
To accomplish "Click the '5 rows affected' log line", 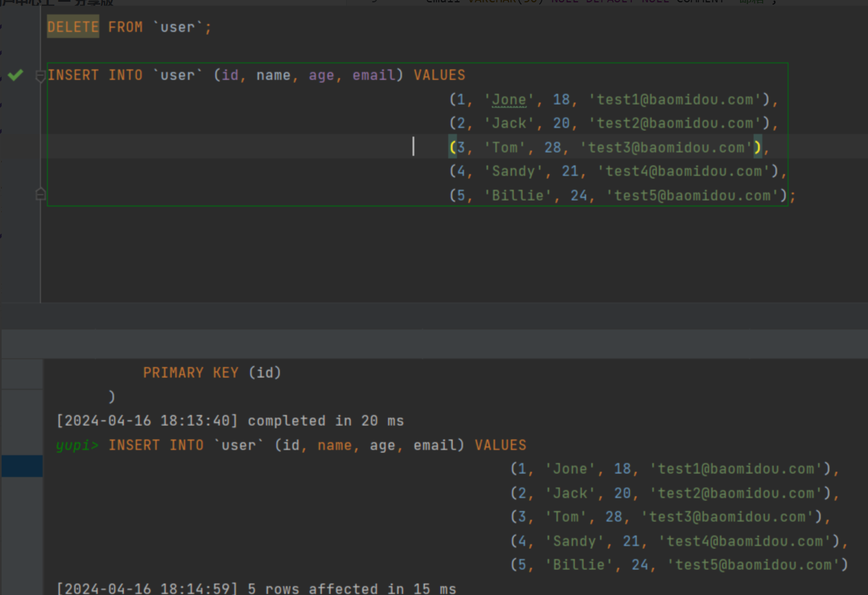I will tap(256, 589).
